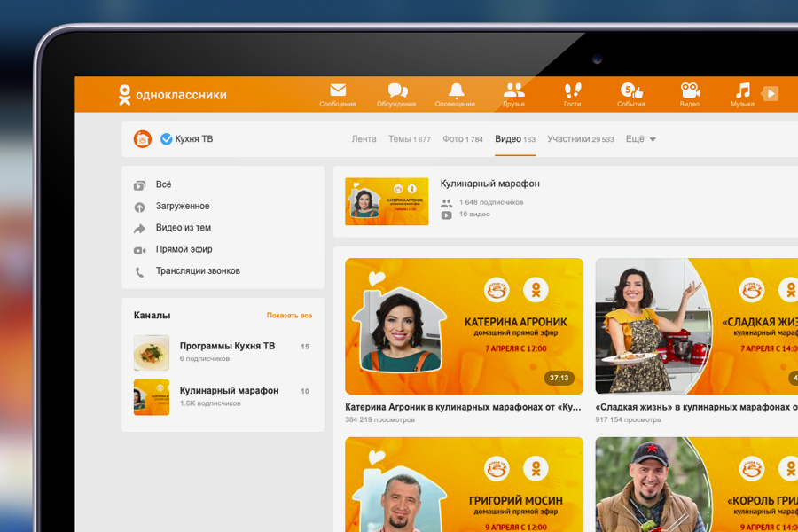Click the 10 видео play icon
This screenshot has height=532, width=798.
[446, 215]
